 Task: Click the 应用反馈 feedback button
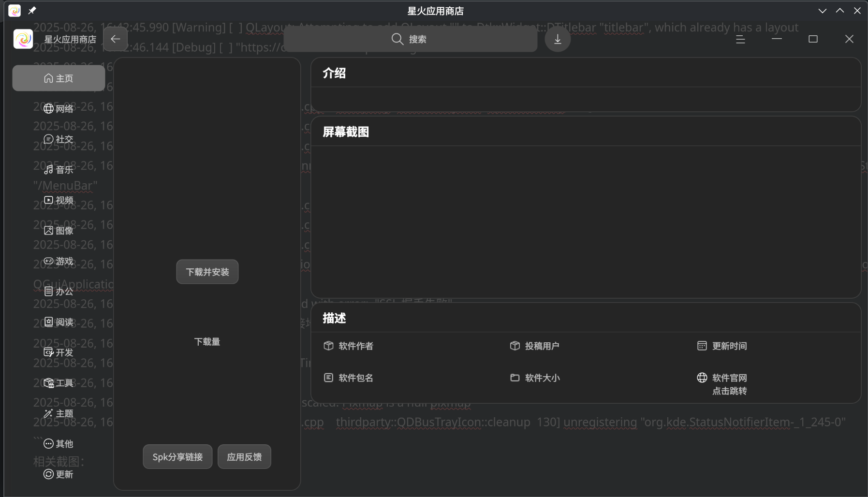(244, 457)
